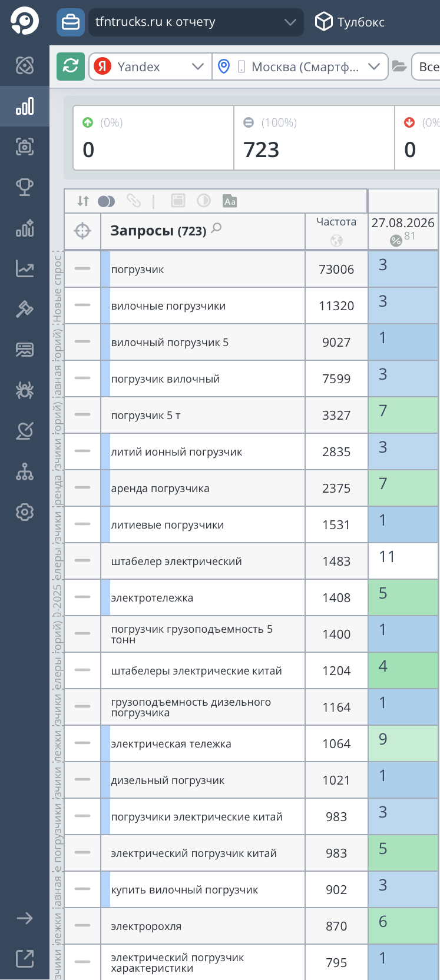This screenshot has height=980, width=440.
Task: Open the Тулбокс menu
Action: point(349,22)
